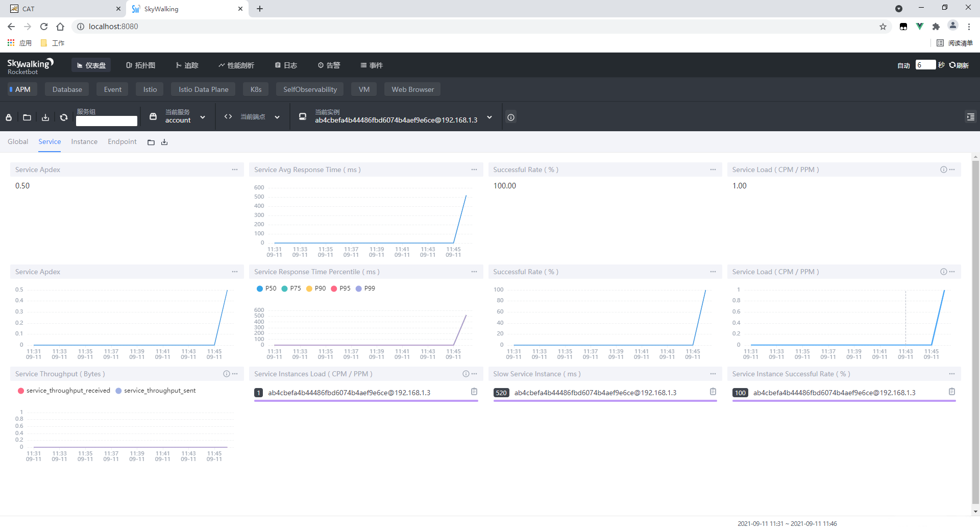This screenshot has height=531, width=980.
Task: Switch to the Endpoint tab
Action: click(x=122, y=142)
